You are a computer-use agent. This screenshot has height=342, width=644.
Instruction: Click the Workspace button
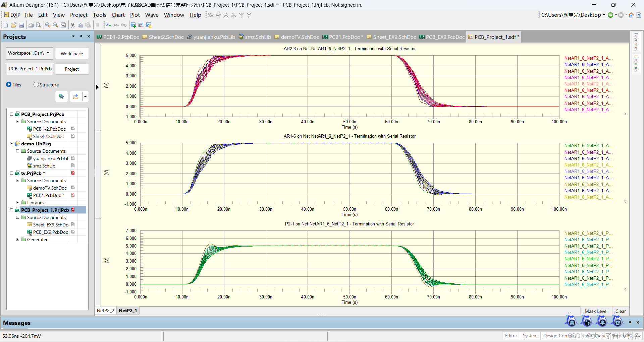tap(72, 54)
